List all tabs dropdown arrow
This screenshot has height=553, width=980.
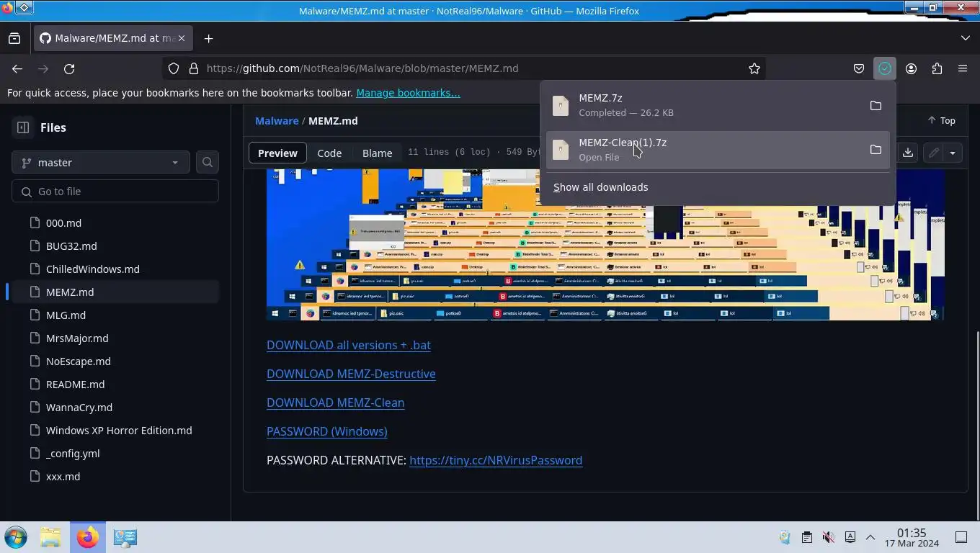pyautogui.click(x=966, y=38)
